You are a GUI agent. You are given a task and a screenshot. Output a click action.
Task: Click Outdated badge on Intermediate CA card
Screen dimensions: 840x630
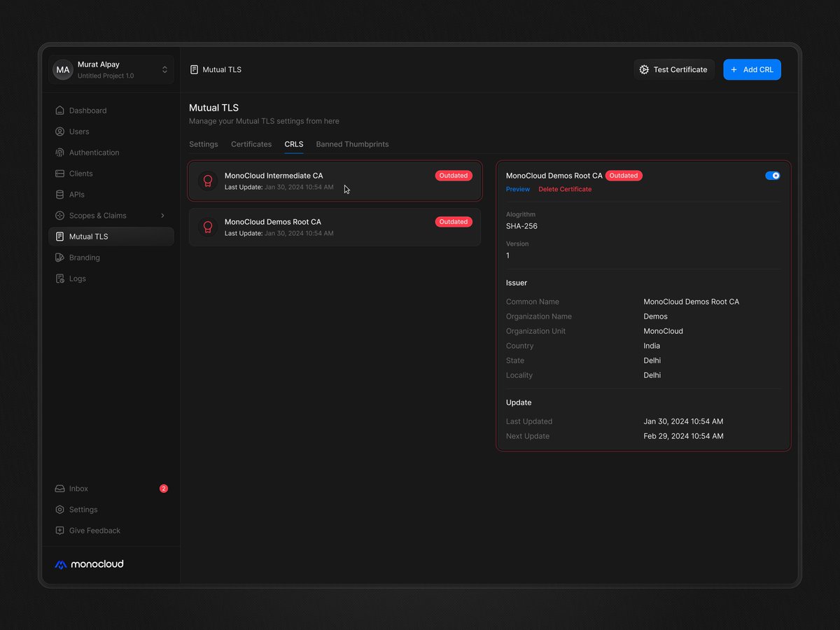tap(454, 176)
